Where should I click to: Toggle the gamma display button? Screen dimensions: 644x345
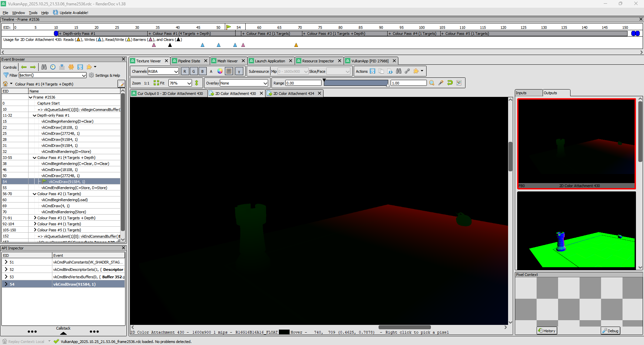pos(239,71)
